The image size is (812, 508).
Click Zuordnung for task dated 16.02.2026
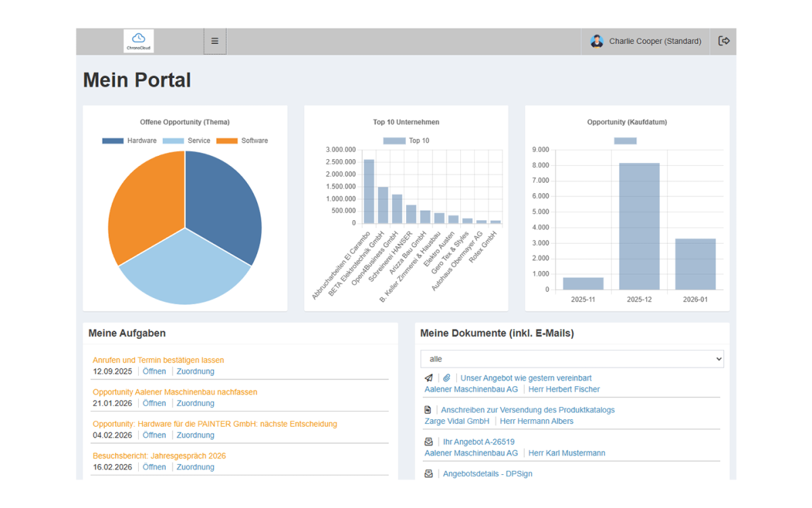pyautogui.click(x=196, y=467)
